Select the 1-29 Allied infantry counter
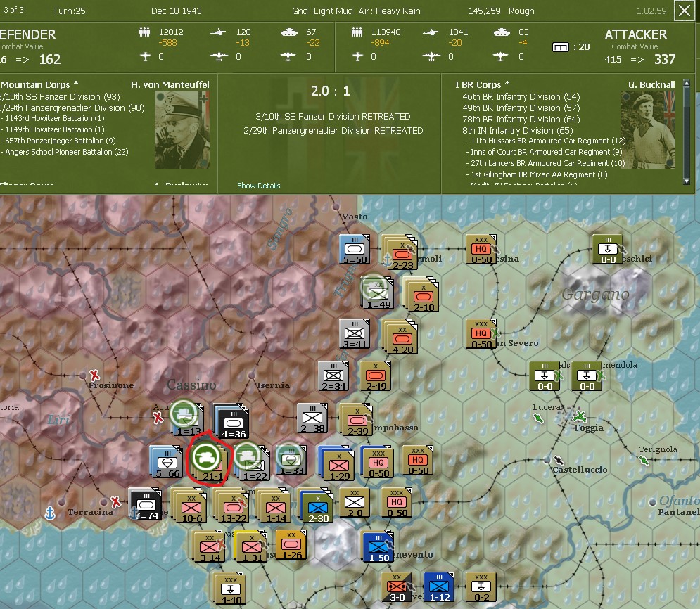Viewport: 700px width, 609px height. point(337,463)
